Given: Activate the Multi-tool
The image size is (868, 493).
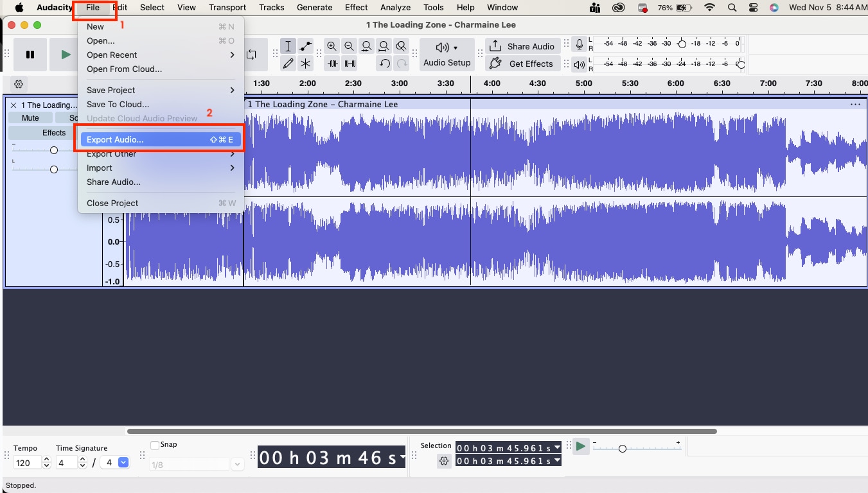Looking at the screenshot, I should pyautogui.click(x=305, y=63).
